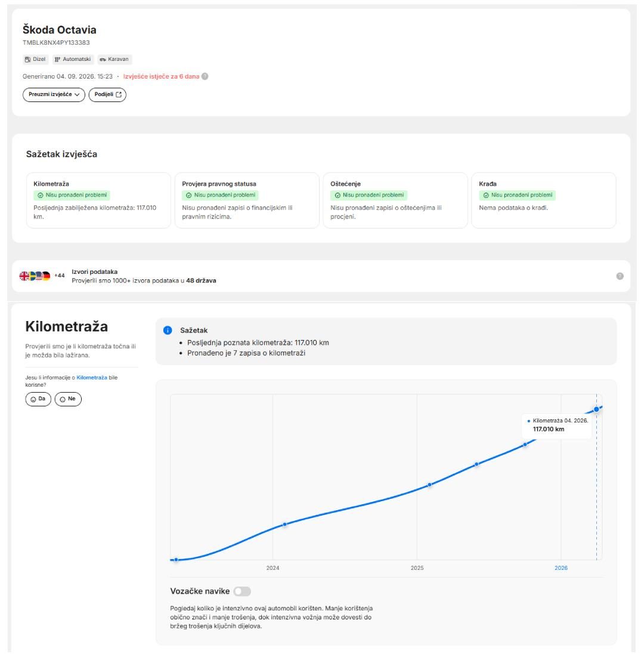This screenshot has width=644, height=657.
Task: Click the check icon in Oštećenje badge
Action: (x=338, y=195)
